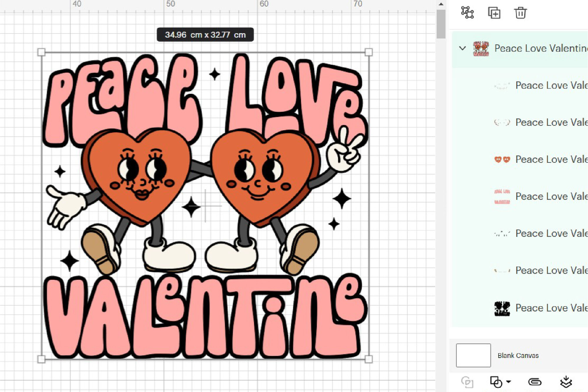Click the Combine shapes icon
This screenshot has height=392, width=588.
496,382
